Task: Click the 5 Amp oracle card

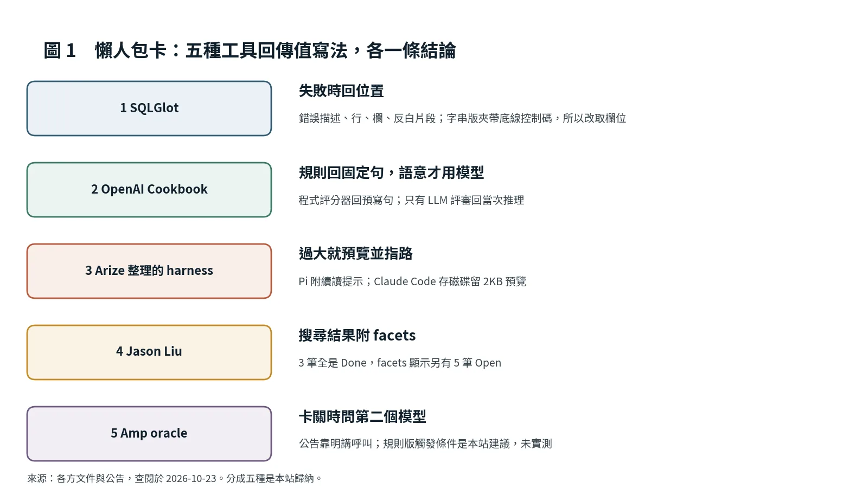Action: pos(149,434)
